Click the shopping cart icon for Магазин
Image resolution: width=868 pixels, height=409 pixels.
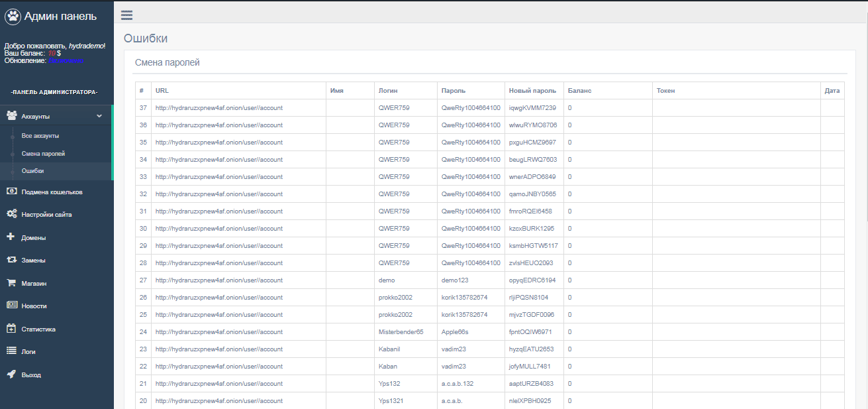[11, 282]
